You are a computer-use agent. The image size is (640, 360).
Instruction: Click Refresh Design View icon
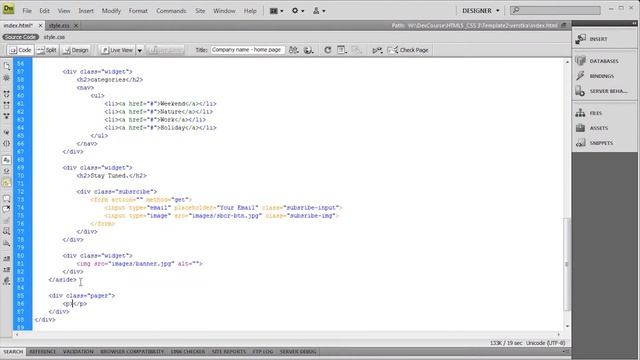(x=327, y=50)
